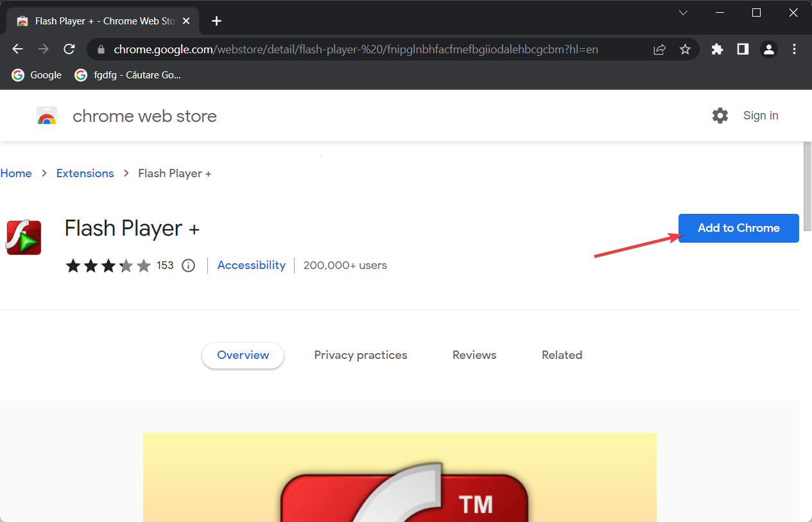Image resolution: width=812 pixels, height=522 pixels.
Task: Click the Sign in link
Action: [761, 116]
